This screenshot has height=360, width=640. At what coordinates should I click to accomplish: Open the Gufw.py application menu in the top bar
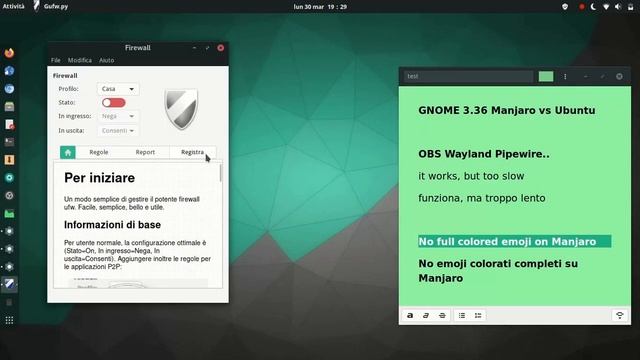coord(51,7)
